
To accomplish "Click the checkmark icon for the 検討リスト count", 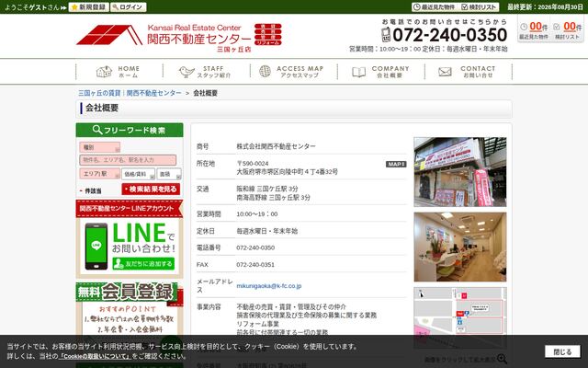I will pos(557,27).
